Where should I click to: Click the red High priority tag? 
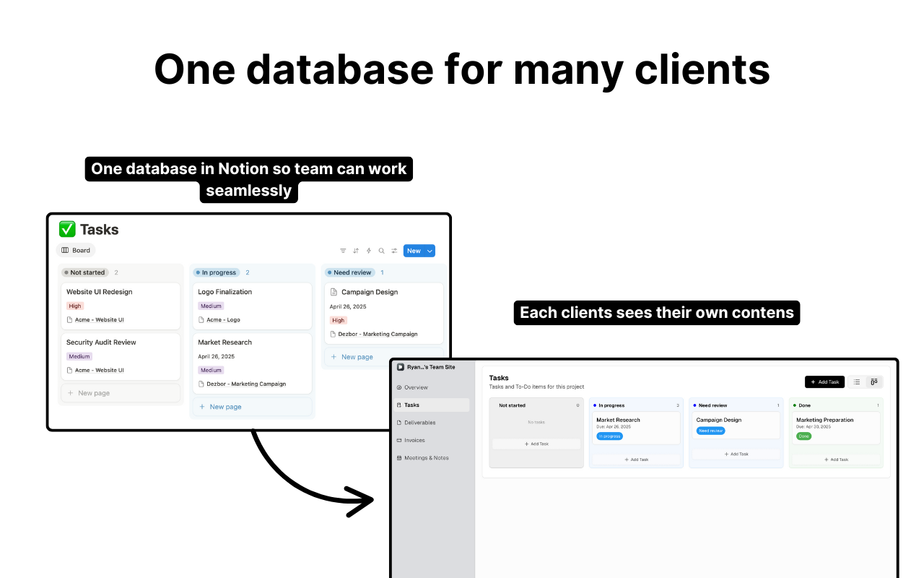click(x=74, y=306)
